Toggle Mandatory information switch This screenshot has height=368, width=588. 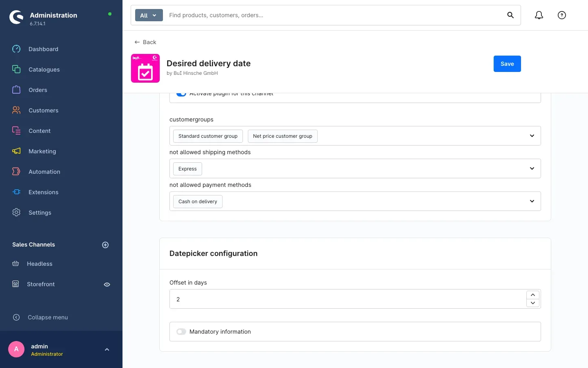tap(181, 332)
